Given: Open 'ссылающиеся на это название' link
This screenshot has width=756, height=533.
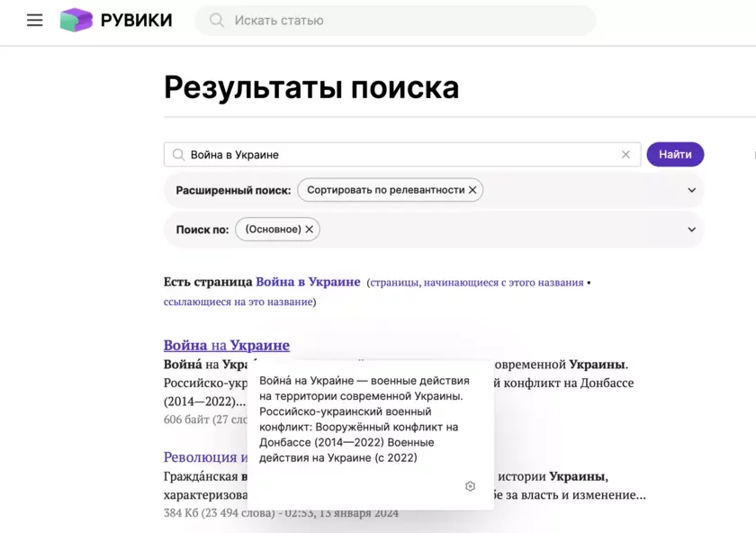Looking at the screenshot, I should point(238,302).
